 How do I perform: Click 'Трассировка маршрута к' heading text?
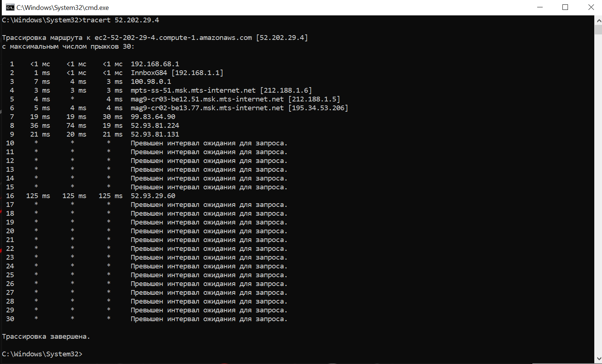(x=46, y=38)
